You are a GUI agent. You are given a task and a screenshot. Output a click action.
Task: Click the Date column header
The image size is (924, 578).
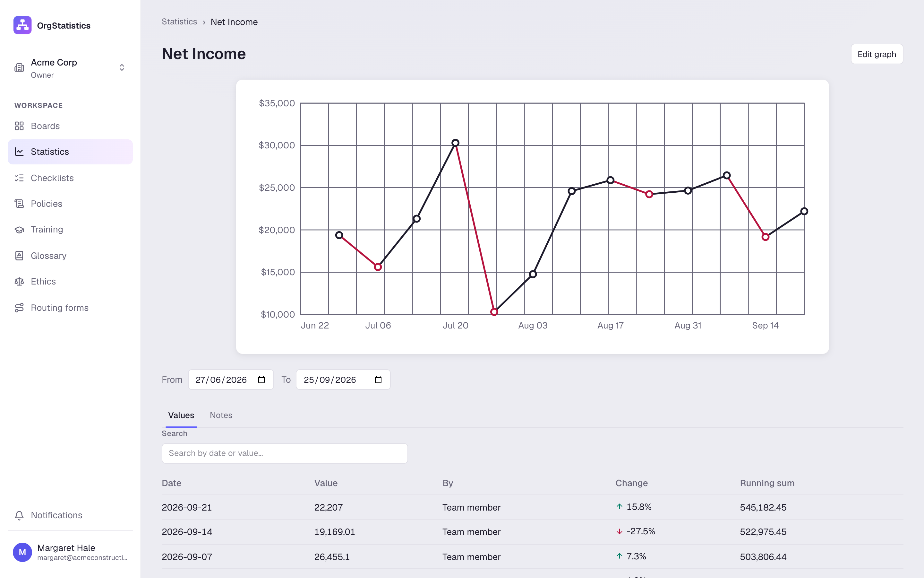click(171, 483)
